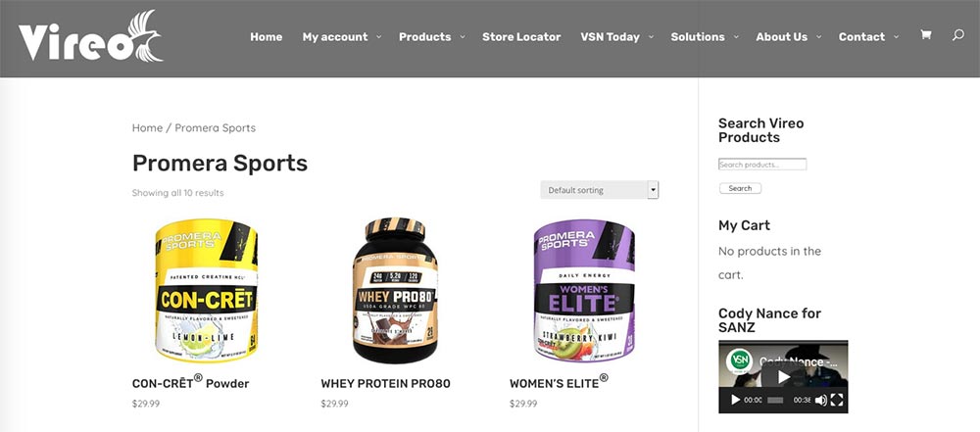Open the Default sorting dropdown
The width and height of the screenshot is (980, 432).
coord(600,190)
